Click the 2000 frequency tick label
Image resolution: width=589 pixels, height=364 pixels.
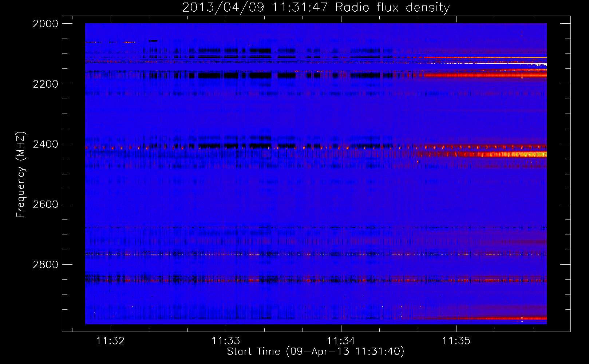pyautogui.click(x=46, y=24)
